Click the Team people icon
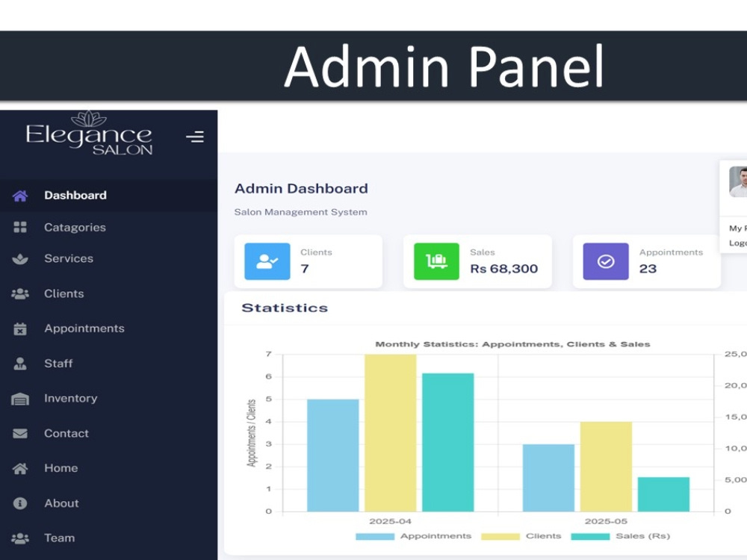The width and height of the screenshot is (747, 560). tap(20, 538)
